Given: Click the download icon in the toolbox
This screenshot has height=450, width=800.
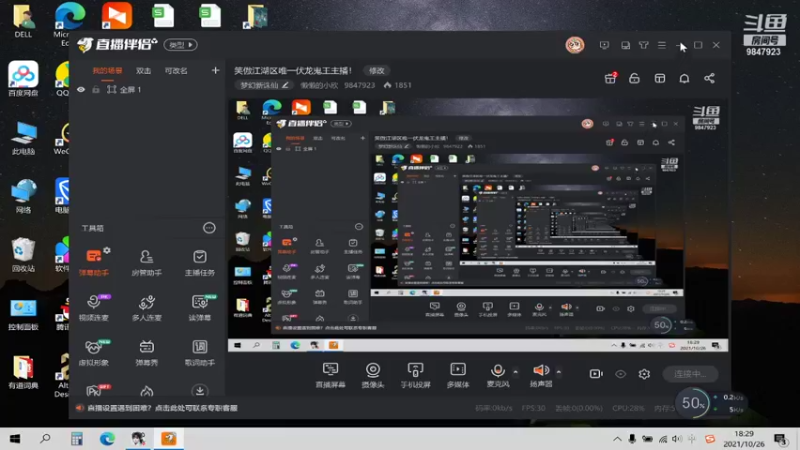Looking at the screenshot, I should 199,391.
